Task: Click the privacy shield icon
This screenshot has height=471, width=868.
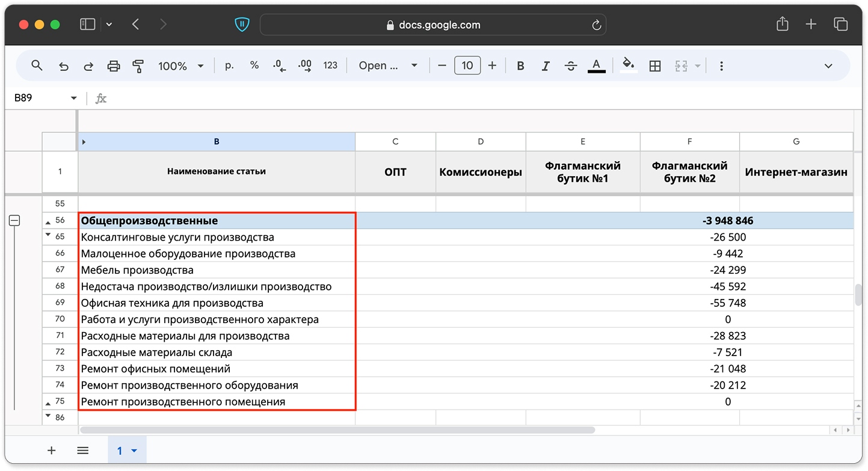Action: coord(242,25)
